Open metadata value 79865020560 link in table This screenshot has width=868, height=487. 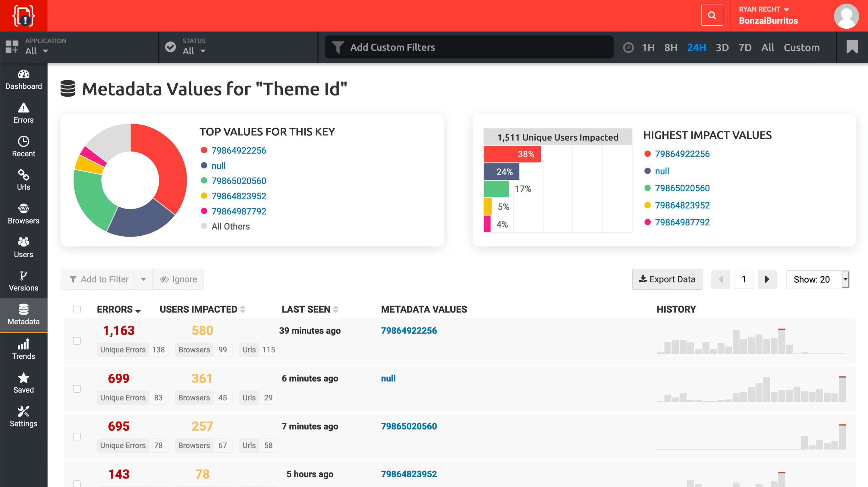tap(409, 426)
